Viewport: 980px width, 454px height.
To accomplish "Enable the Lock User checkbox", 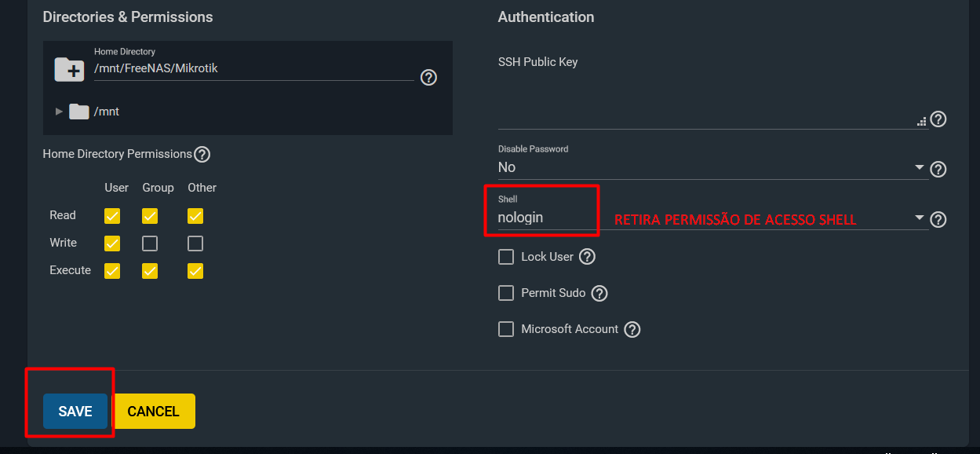I will pos(506,257).
